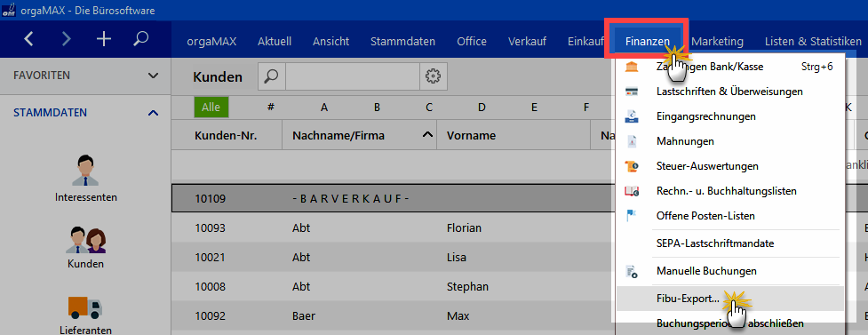The width and height of the screenshot is (868, 335).
Task: Open search settings gear icon
Action: 433,76
